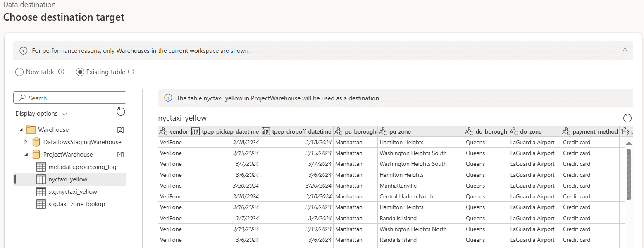Click the info icon in the performance banner
Image resolution: width=644 pixels, height=248 pixels.
pos(24,51)
